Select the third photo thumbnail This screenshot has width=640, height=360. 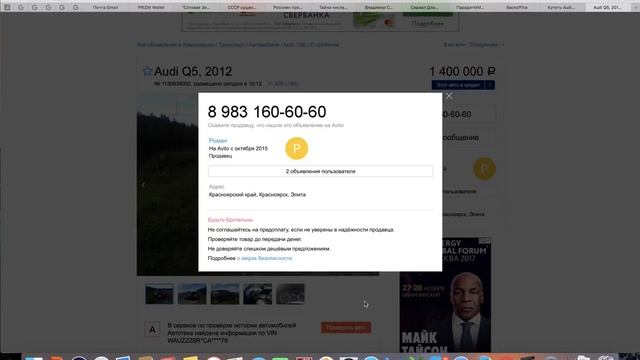[225, 294]
